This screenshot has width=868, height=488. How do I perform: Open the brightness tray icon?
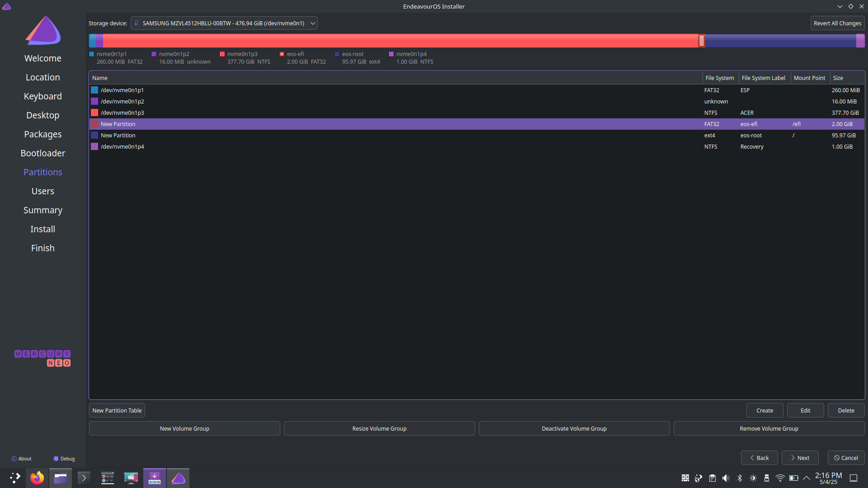[x=753, y=478]
